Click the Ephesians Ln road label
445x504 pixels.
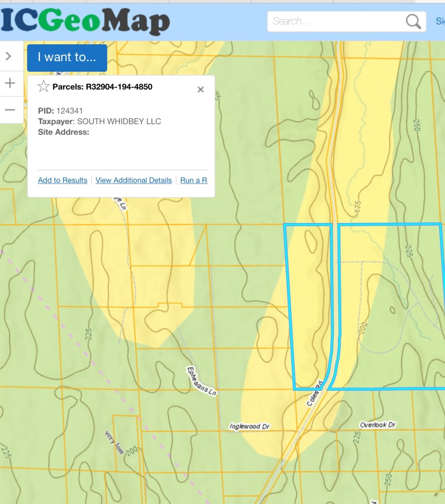click(x=202, y=381)
